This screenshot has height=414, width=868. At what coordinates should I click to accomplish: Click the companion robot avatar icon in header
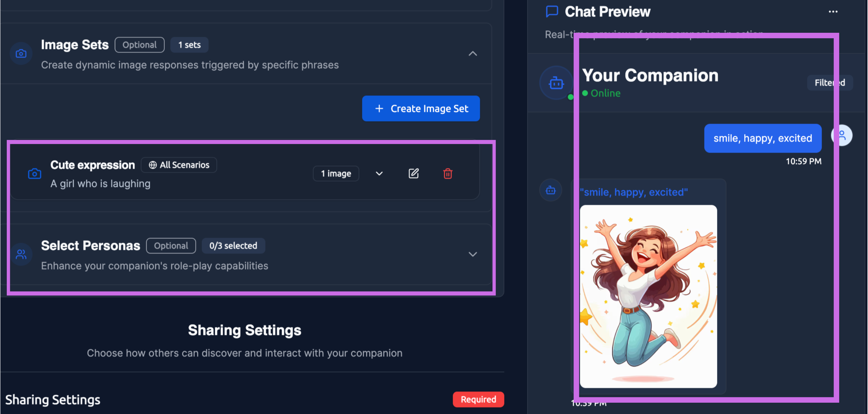click(x=556, y=83)
